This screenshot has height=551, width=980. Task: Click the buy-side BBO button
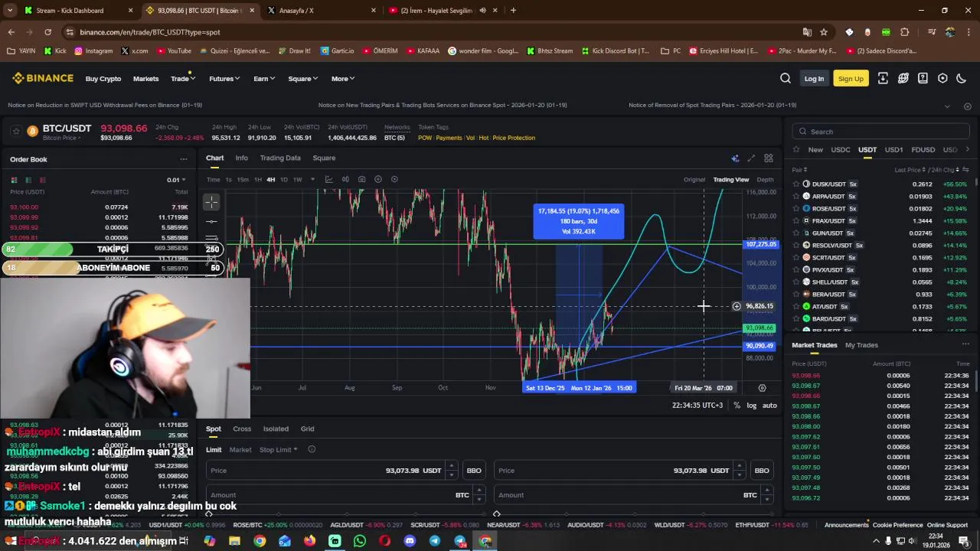[x=474, y=471]
